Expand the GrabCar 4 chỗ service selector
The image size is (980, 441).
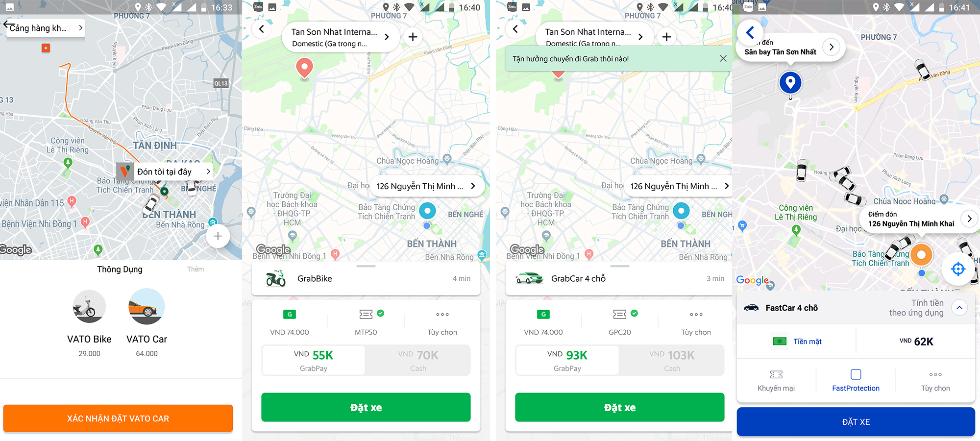click(x=620, y=278)
